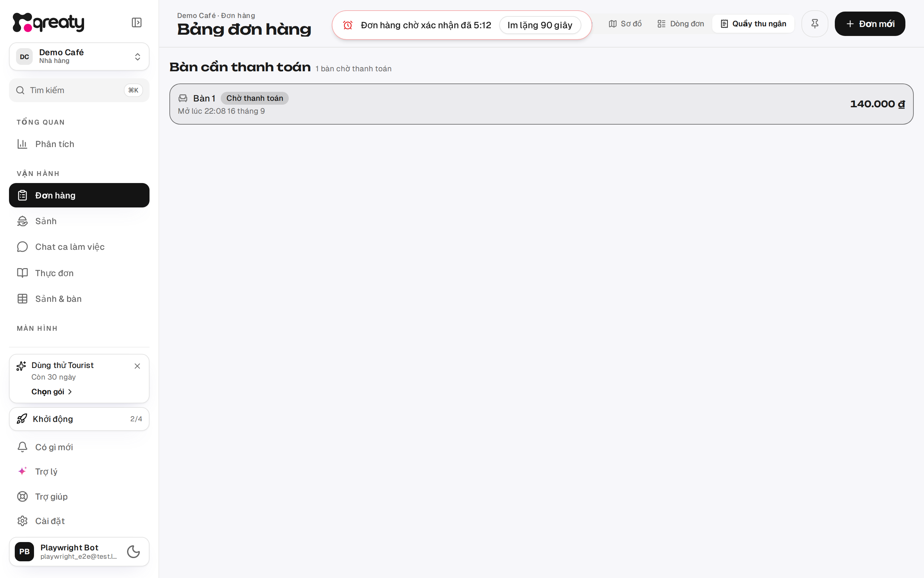Click the red alarm clock alert icon
This screenshot has width=924, height=578.
347,25
